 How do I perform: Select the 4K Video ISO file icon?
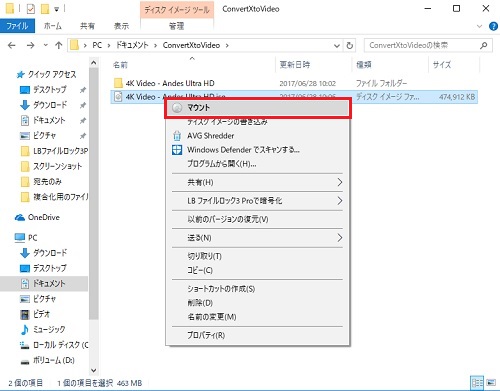pos(118,97)
